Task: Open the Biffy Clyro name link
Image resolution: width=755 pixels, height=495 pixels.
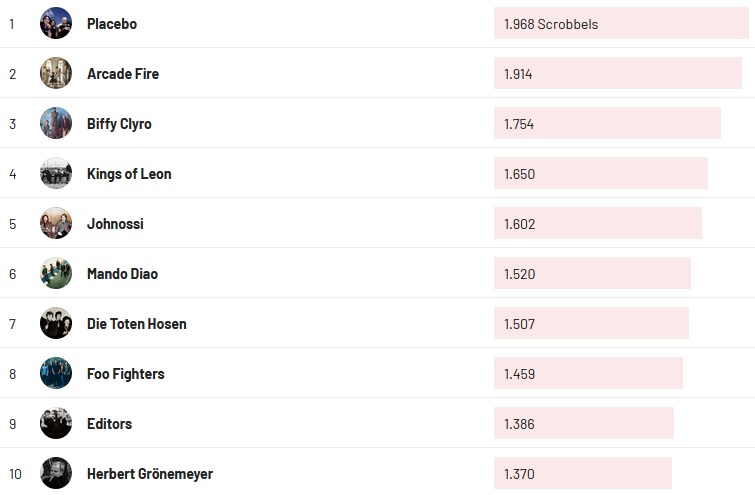Action: coord(119,123)
